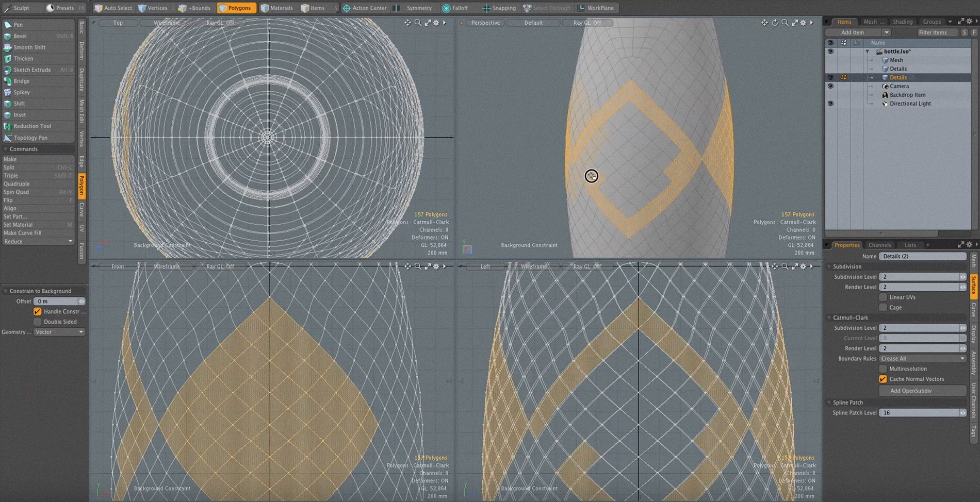
Task: Click the Thicken tool icon
Action: [x=7, y=59]
